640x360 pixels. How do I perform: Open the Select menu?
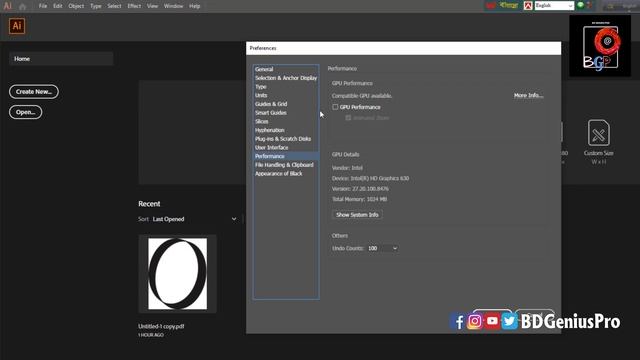click(x=114, y=6)
